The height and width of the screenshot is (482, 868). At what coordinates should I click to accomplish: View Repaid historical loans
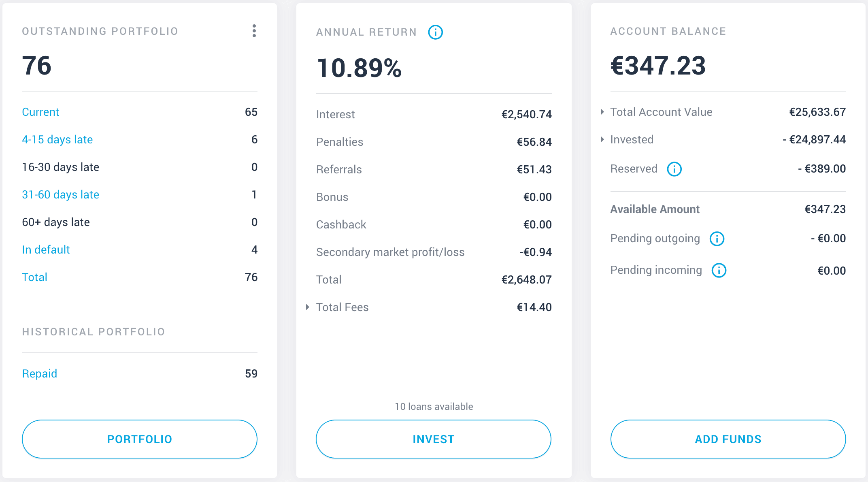(40, 373)
